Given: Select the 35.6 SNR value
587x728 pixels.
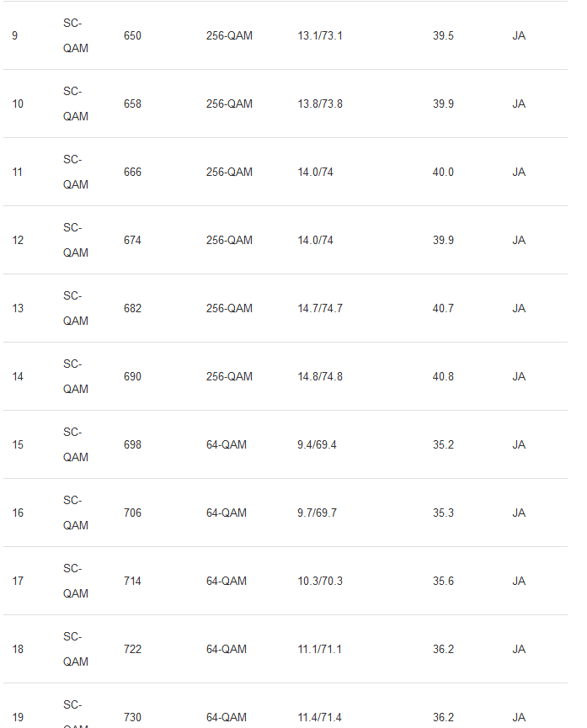Looking at the screenshot, I should [443, 582].
